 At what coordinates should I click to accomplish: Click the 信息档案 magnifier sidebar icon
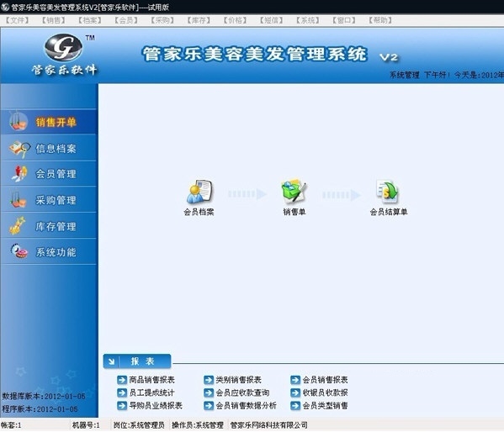pyautogui.click(x=19, y=149)
